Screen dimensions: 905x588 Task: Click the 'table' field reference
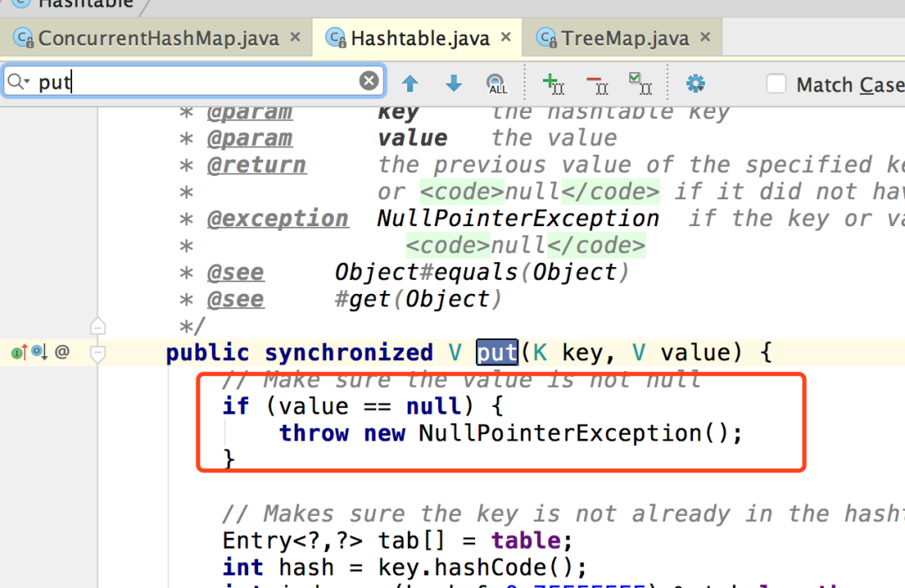click(x=525, y=541)
